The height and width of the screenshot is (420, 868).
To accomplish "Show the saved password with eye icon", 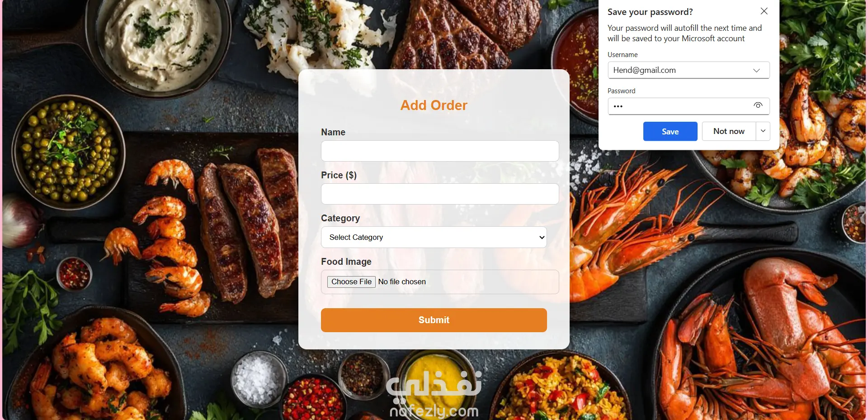I will coord(758,105).
